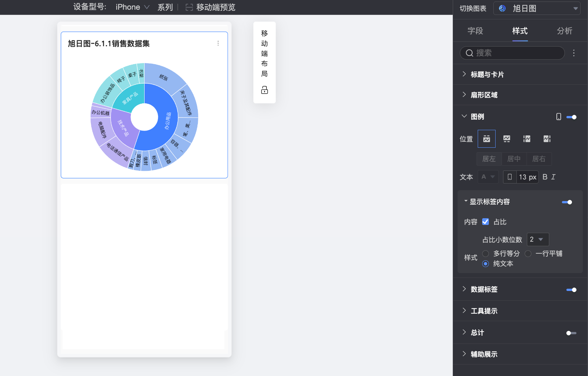Click the sunburst chart type icon

[502, 8]
